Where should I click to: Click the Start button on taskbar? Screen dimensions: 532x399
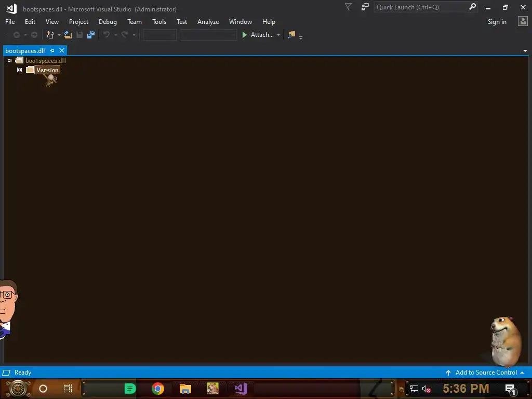[x=18, y=389]
